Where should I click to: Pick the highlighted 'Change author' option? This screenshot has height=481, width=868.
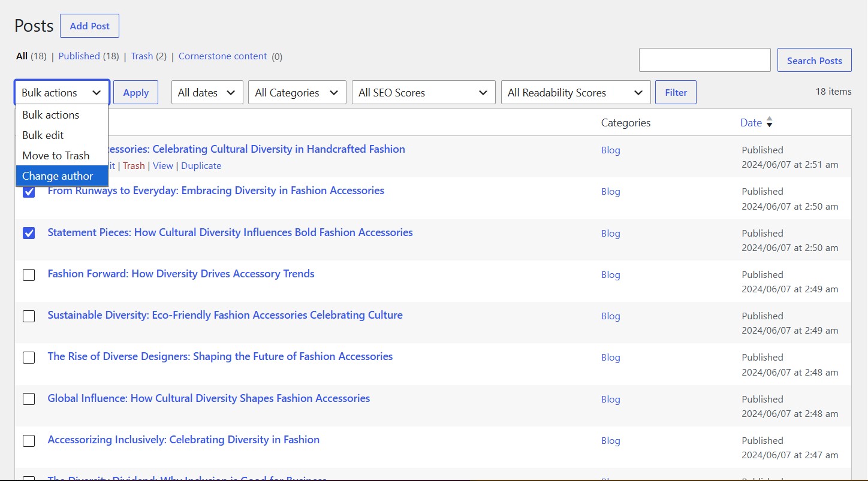pos(62,176)
